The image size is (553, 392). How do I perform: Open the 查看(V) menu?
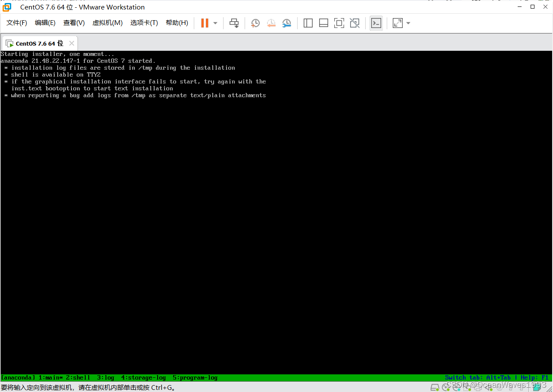click(x=74, y=23)
